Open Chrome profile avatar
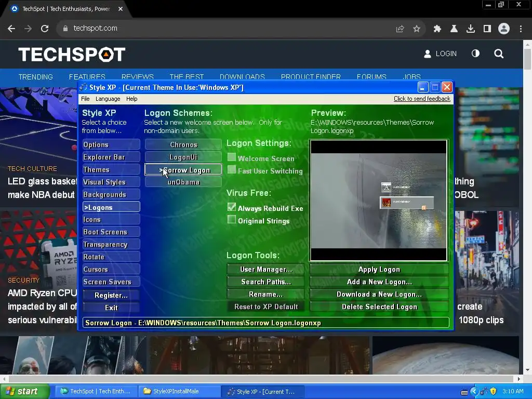The height and width of the screenshot is (399, 532). point(504,29)
